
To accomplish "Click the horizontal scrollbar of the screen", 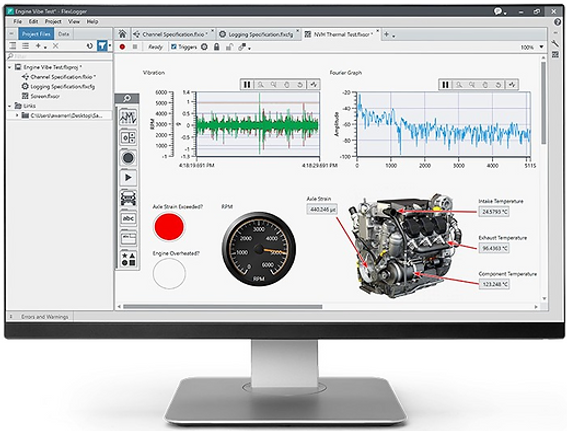I will (x=222, y=307).
